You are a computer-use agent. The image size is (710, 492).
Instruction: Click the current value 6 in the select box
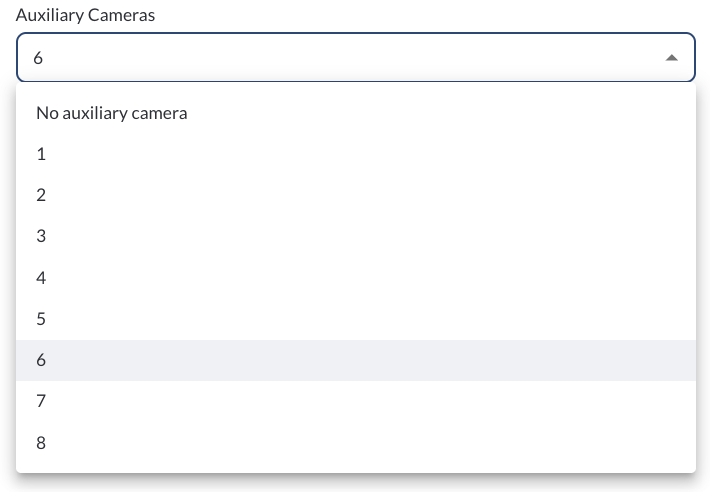click(x=38, y=58)
